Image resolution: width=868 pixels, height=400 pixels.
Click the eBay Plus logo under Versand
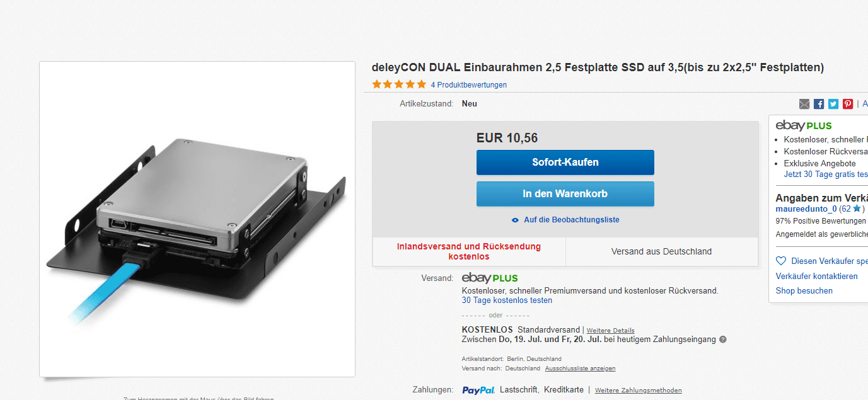490,278
